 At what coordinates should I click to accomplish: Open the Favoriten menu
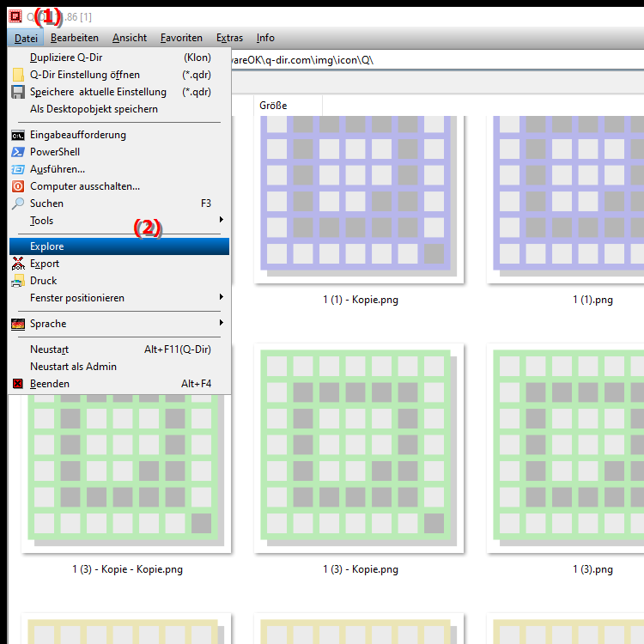point(181,38)
